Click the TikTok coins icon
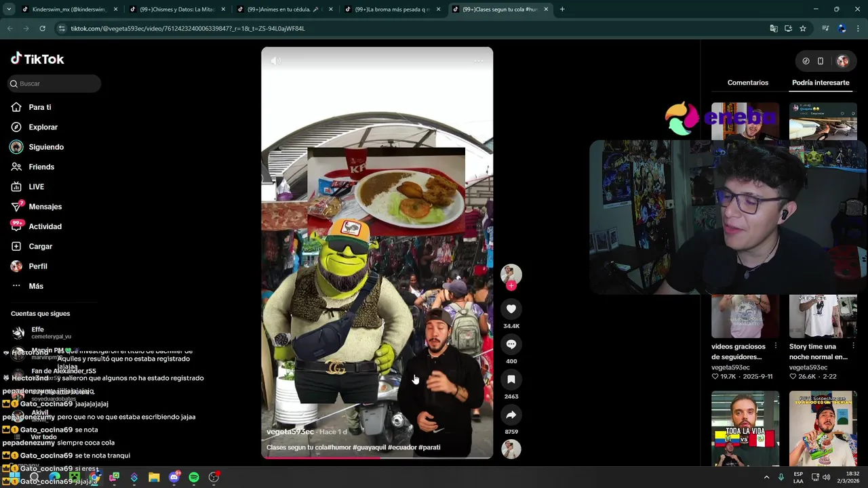Image resolution: width=868 pixels, height=488 pixels. [x=806, y=61]
